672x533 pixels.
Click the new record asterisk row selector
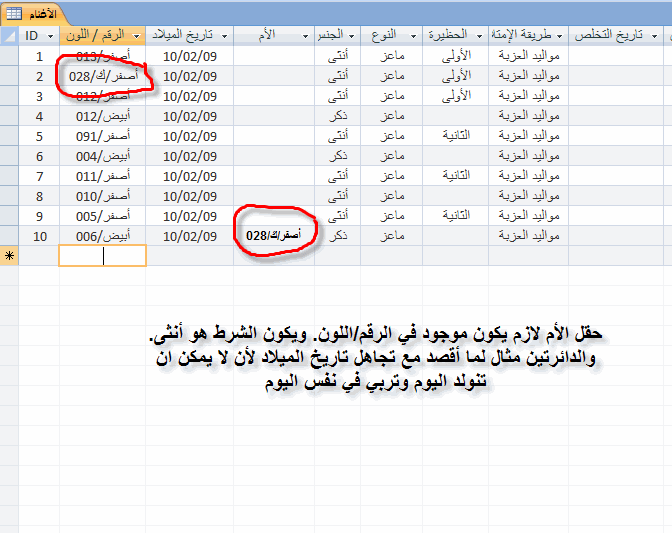(10, 256)
